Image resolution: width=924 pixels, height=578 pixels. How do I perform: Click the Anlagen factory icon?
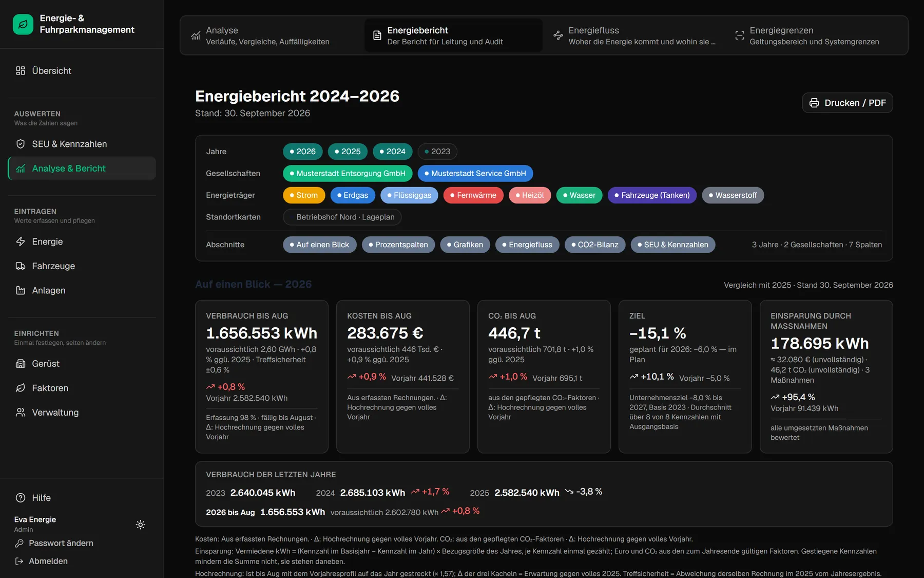point(21,291)
